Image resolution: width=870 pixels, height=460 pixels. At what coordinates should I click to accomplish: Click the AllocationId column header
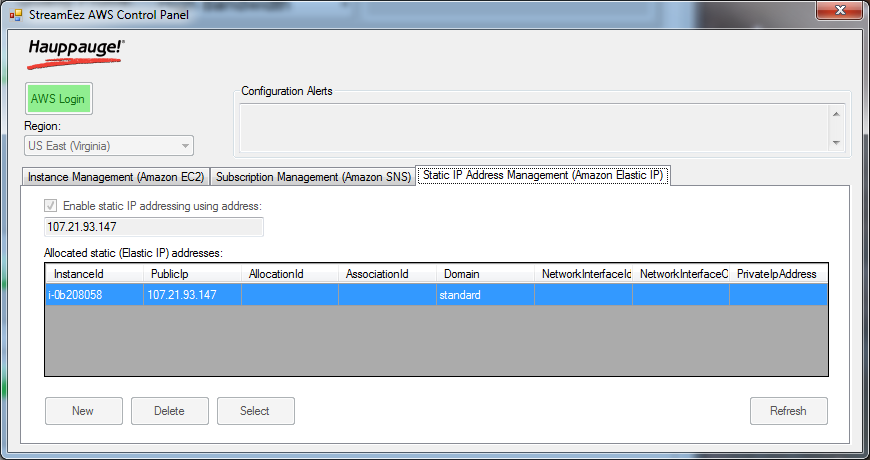289,274
